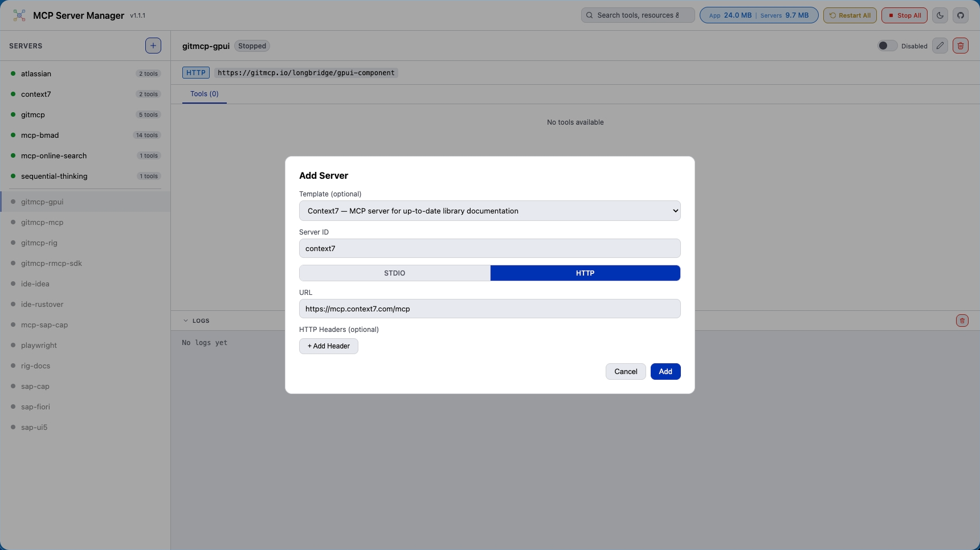Viewport: 980px width, 550px height.
Task: Cancel the Add Server dialog
Action: tap(626, 371)
